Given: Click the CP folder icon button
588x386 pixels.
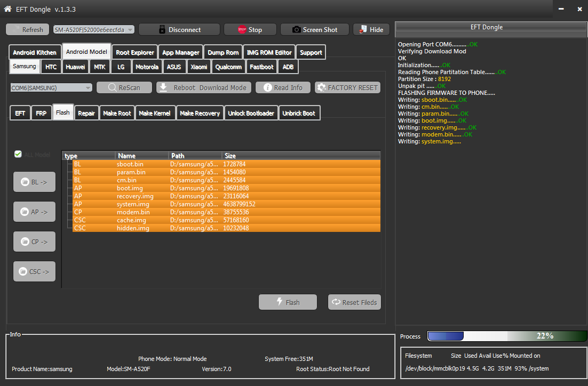Looking at the screenshot, I should pyautogui.click(x=25, y=242).
